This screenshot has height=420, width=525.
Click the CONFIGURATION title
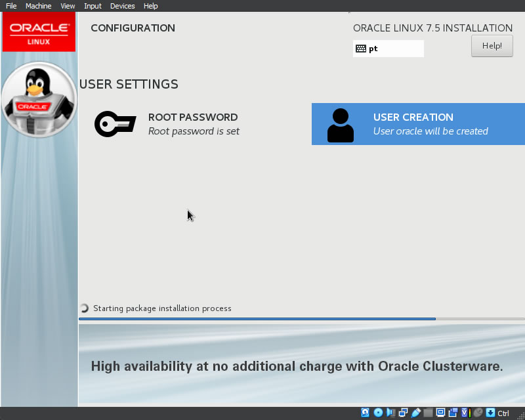click(133, 28)
